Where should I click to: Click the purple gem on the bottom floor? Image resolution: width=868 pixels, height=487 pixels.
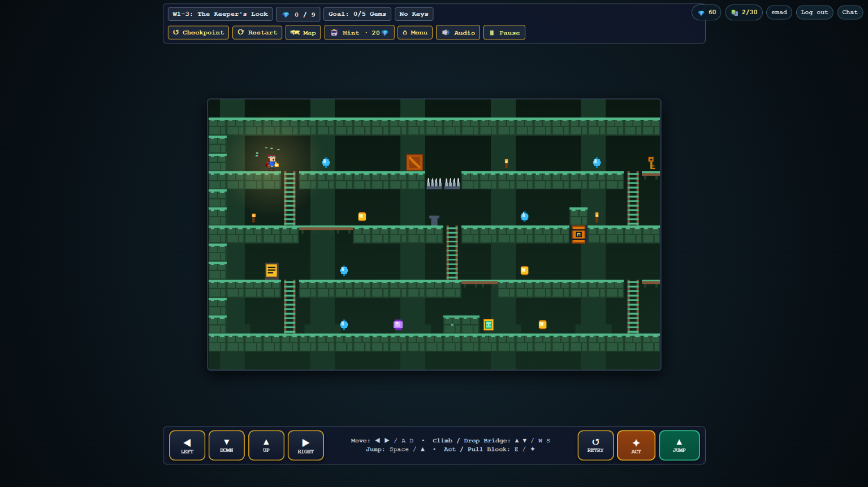(398, 324)
